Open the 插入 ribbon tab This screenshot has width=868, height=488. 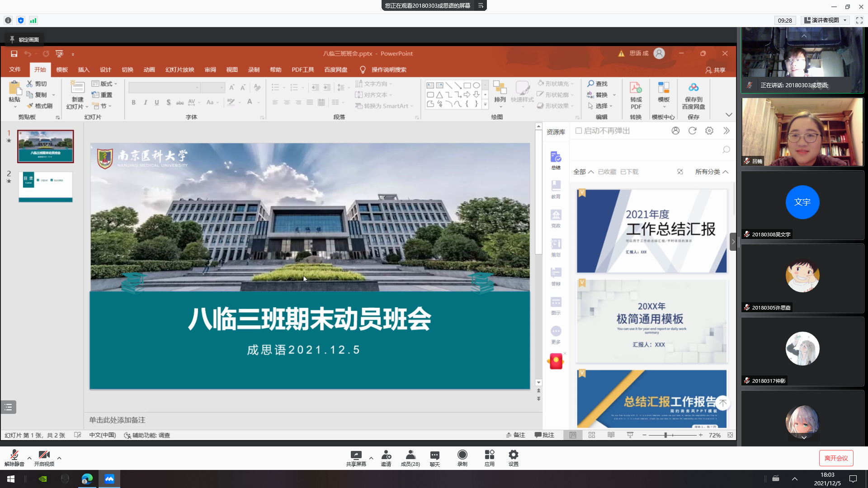point(84,70)
